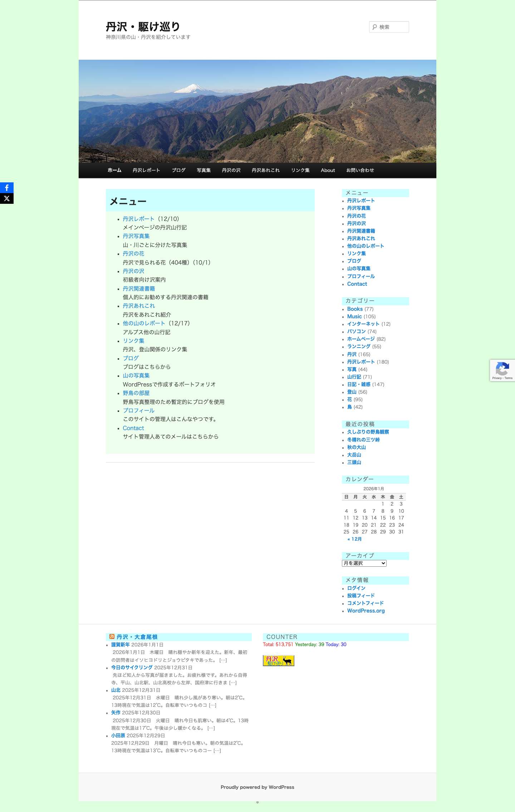Open 他の山のレポート link in main menu list

point(144,323)
